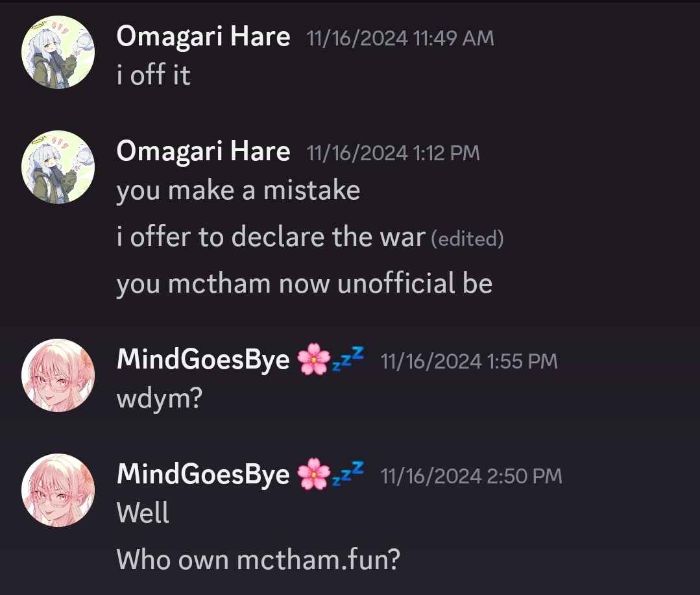
Task: Select the MindGoesBye username above "Well"
Action: [x=203, y=476]
